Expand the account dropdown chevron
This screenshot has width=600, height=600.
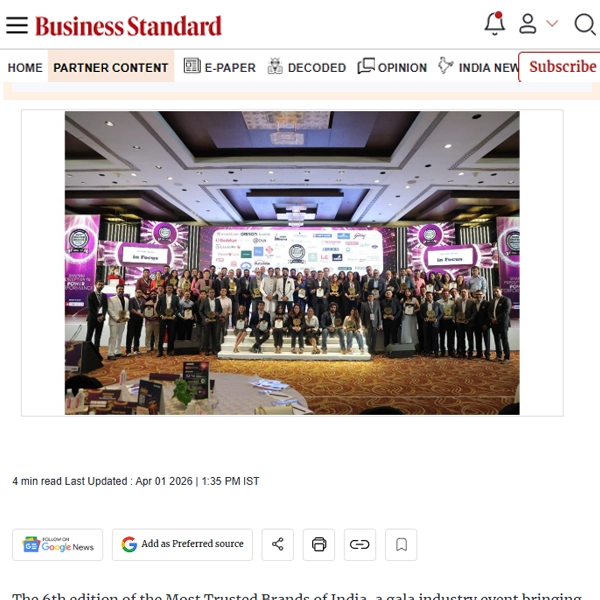coord(552,24)
